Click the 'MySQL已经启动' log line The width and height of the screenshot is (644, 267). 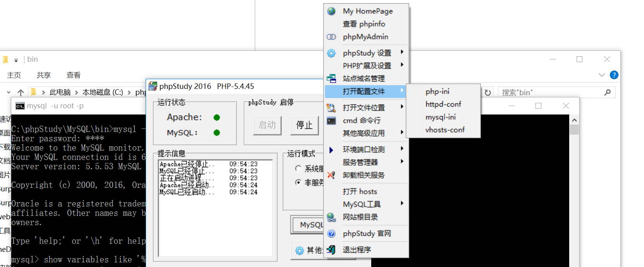[208, 192]
